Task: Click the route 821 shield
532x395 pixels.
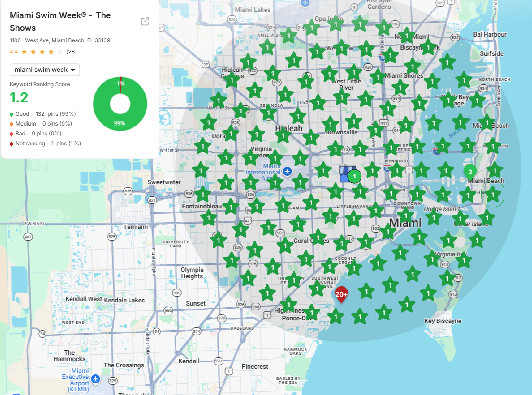Action: point(152,200)
